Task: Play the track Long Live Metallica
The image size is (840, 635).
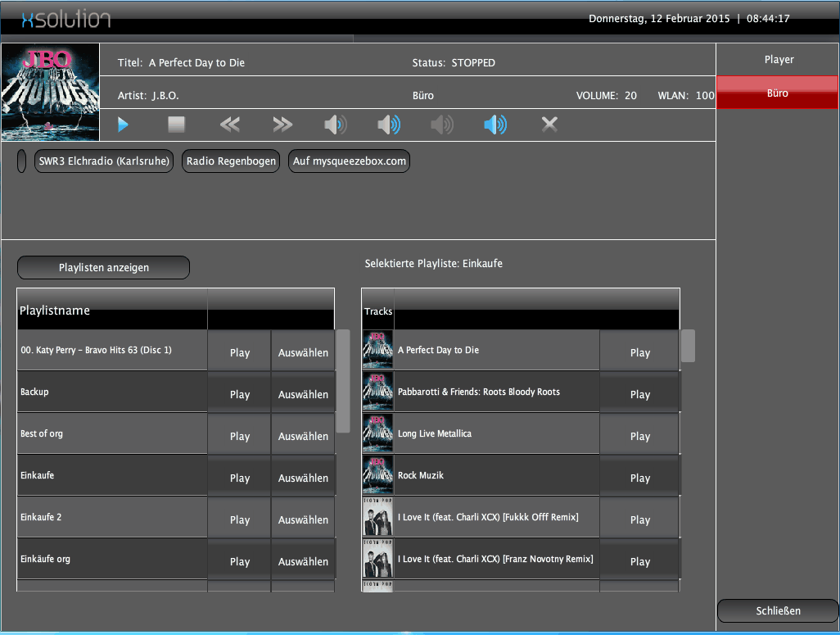Action: click(639, 436)
